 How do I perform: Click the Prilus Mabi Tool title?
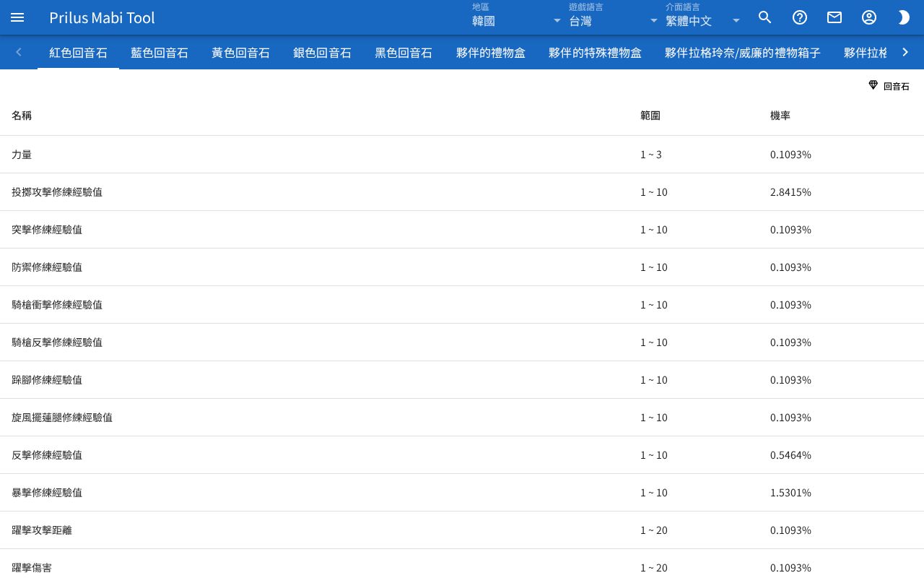click(102, 17)
